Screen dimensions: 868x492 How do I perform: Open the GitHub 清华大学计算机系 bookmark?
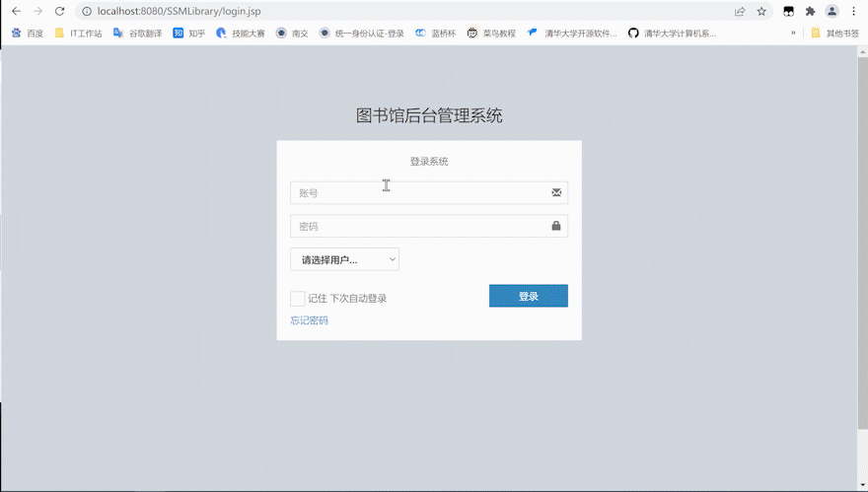(x=672, y=34)
